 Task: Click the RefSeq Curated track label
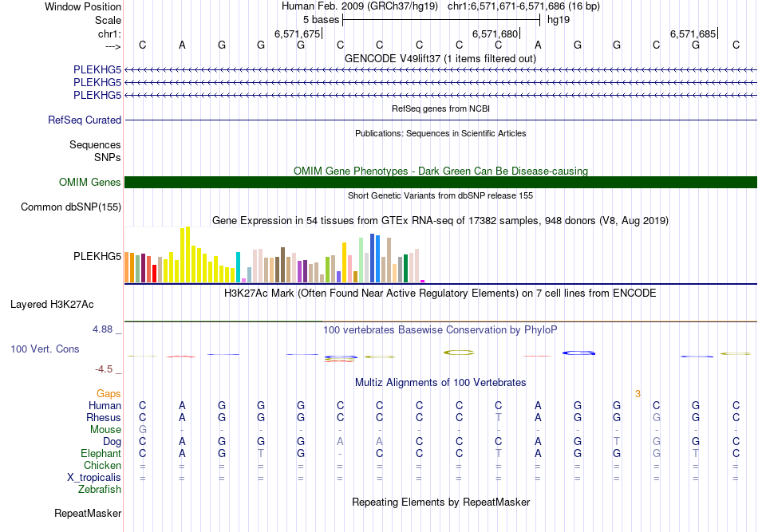pos(84,120)
